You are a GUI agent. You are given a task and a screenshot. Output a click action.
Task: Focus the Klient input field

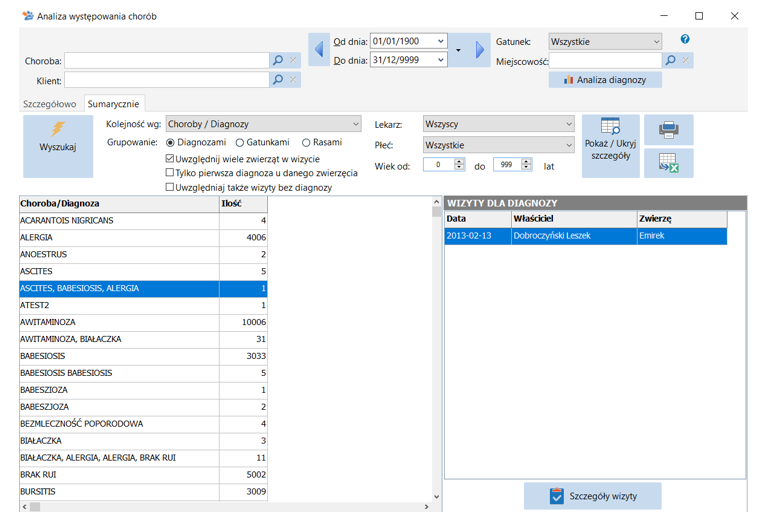pos(167,79)
